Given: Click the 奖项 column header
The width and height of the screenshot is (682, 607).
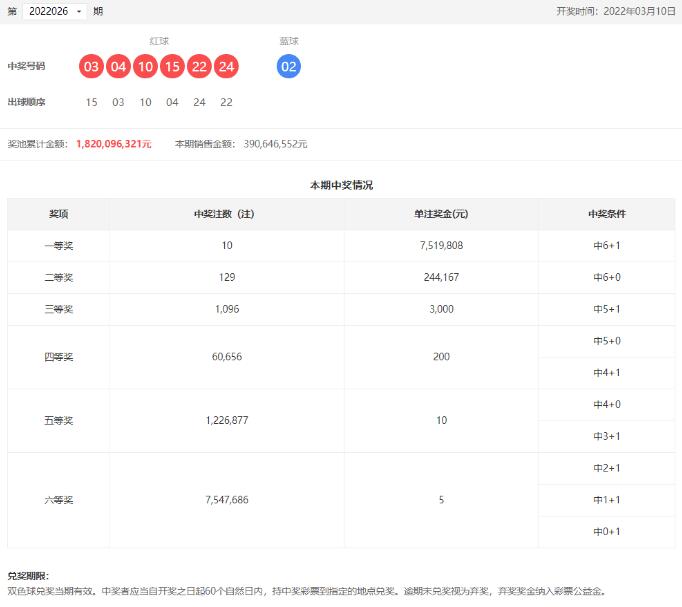Looking at the screenshot, I should click(x=58, y=214).
